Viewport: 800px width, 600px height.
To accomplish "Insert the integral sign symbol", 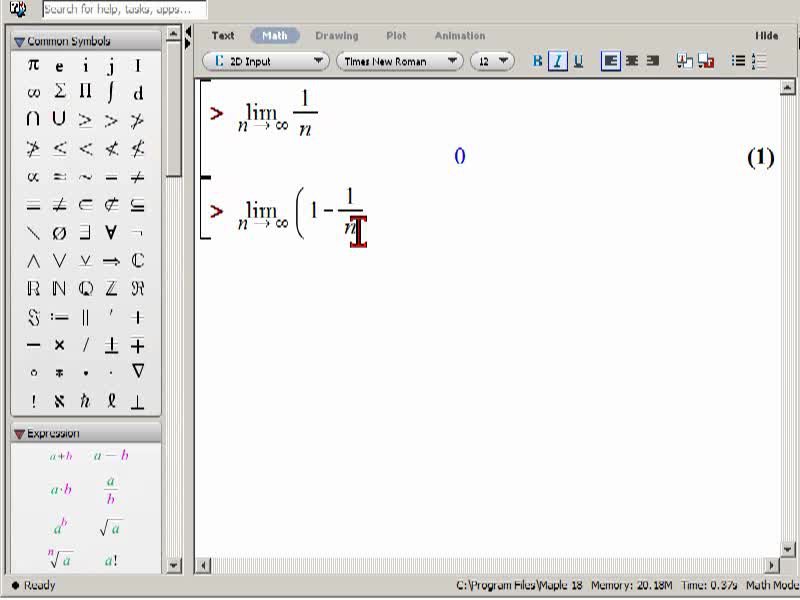I will tap(111, 92).
